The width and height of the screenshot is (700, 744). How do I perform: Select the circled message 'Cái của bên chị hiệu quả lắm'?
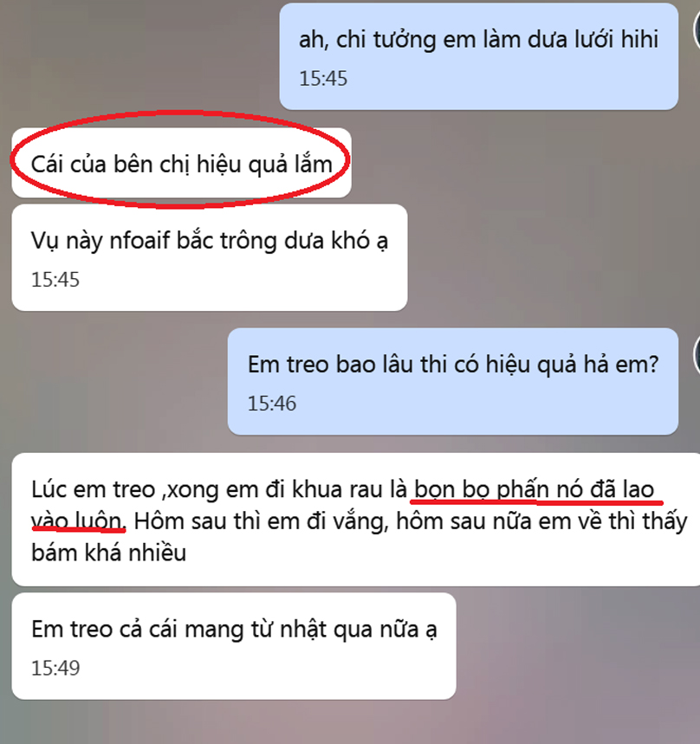click(x=181, y=165)
